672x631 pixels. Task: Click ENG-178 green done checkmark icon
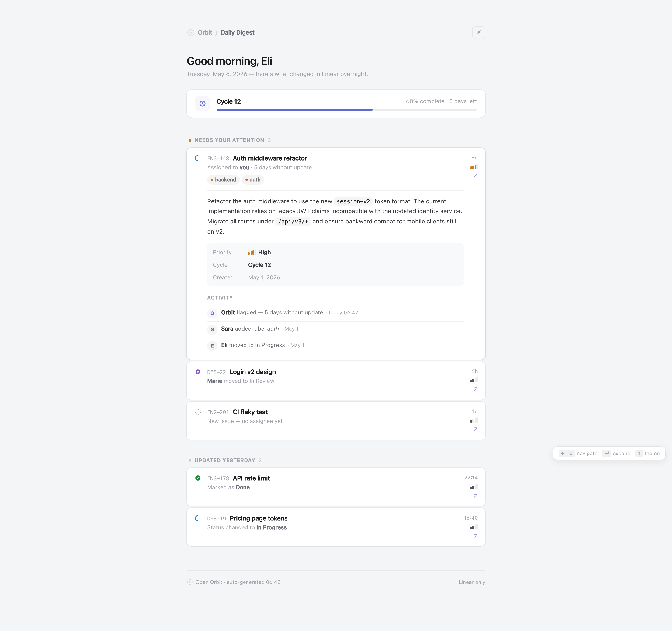[198, 478]
